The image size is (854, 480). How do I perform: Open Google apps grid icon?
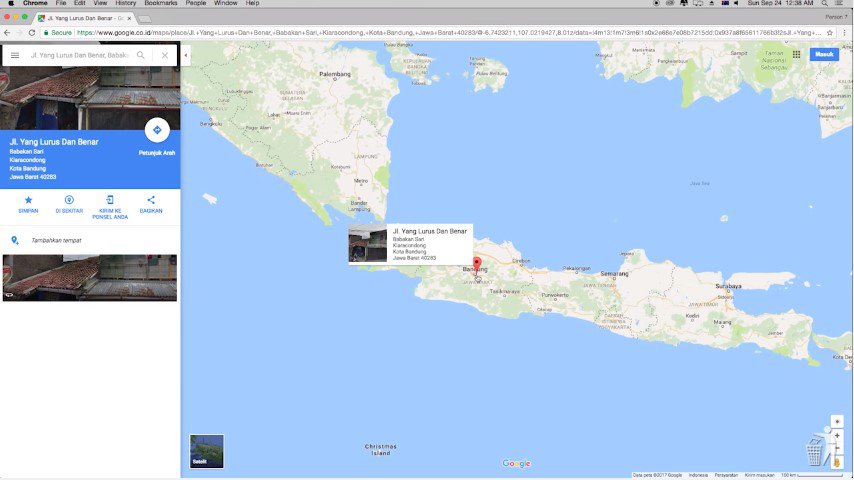click(x=796, y=54)
